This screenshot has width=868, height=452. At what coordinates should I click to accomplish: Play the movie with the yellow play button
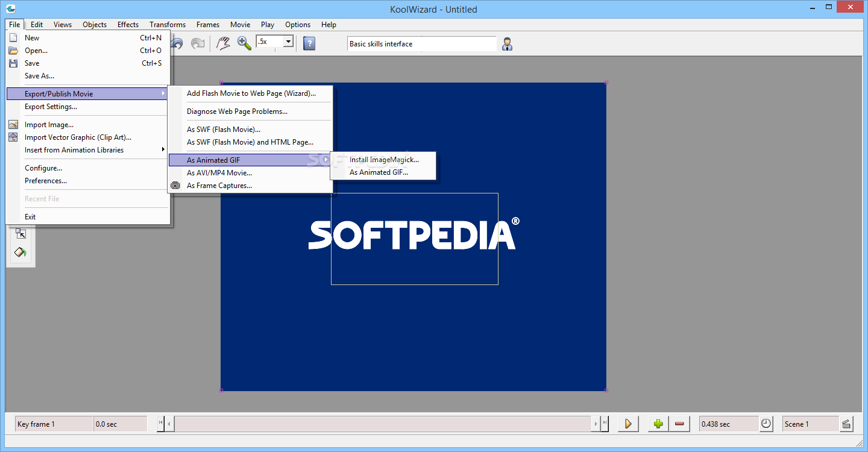pyautogui.click(x=627, y=424)
